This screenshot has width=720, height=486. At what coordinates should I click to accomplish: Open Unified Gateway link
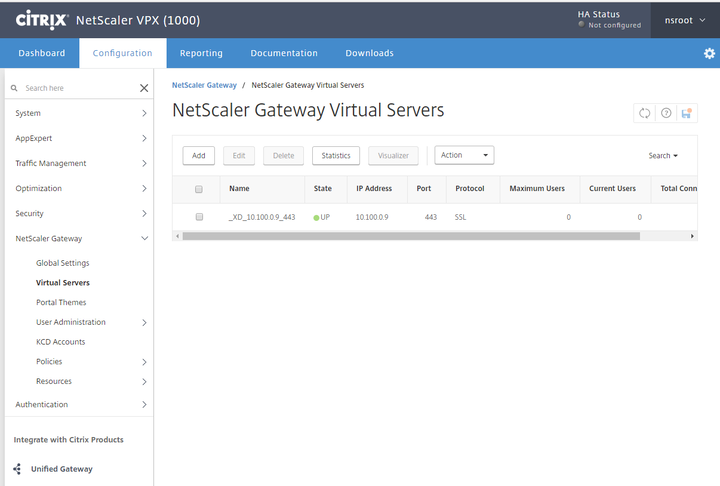click(62, 469)
